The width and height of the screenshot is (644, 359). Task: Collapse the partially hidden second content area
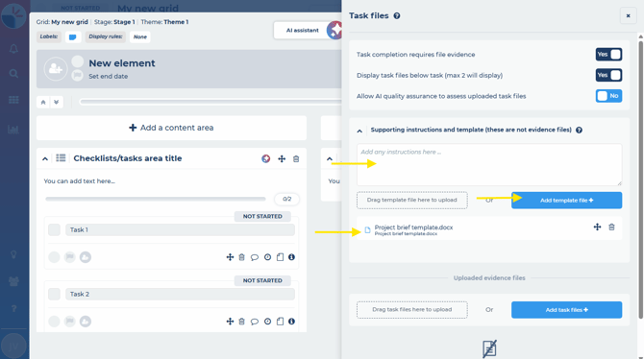330,158
